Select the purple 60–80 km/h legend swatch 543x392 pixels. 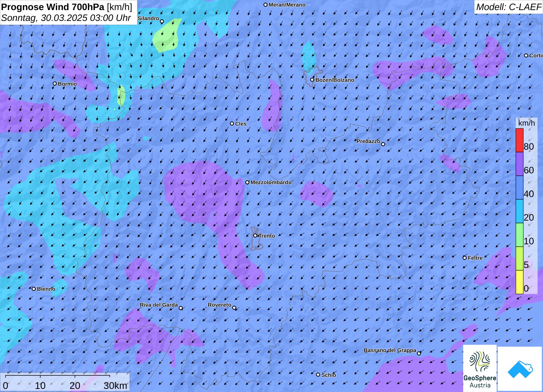click(519, 164)
